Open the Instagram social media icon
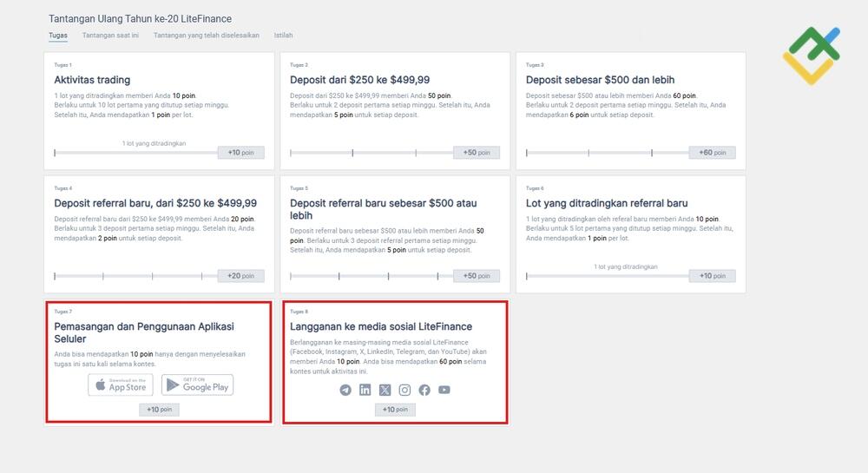The image size is (868, 473). [404, 390]
